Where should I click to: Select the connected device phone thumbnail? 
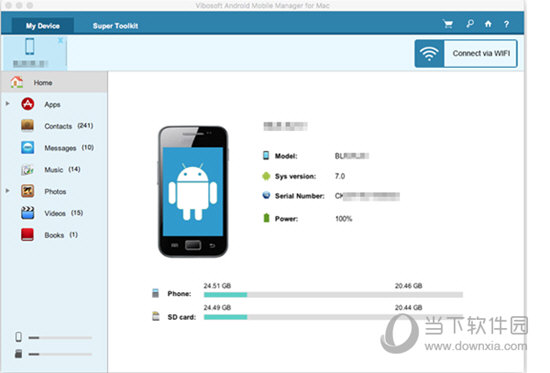pos(30,46)
